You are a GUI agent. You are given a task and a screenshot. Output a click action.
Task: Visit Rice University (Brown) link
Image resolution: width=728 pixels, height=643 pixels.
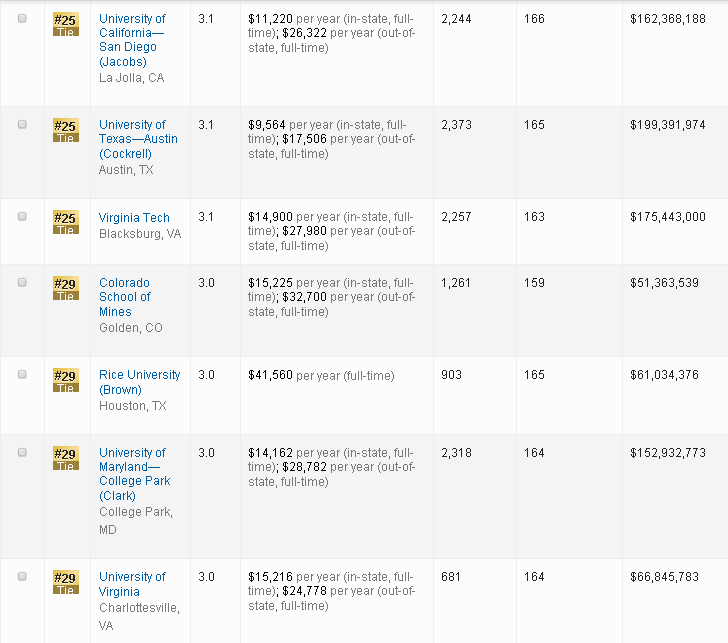(x=139, y=382)
